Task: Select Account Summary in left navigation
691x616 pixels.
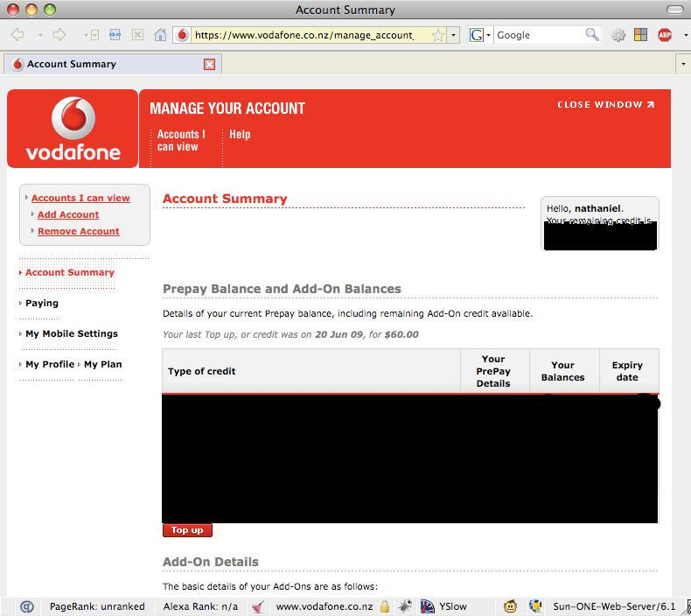Action: [70, 272]
